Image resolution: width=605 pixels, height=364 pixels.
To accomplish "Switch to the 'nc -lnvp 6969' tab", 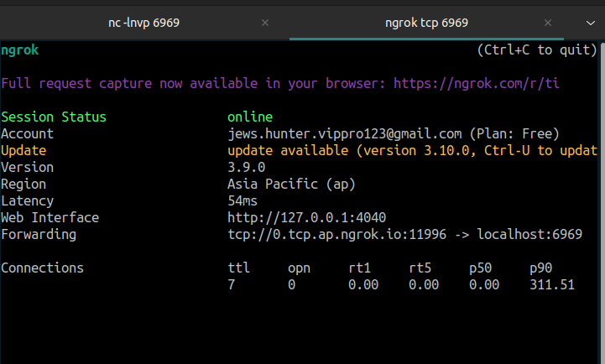I will (x=144, y=23).
